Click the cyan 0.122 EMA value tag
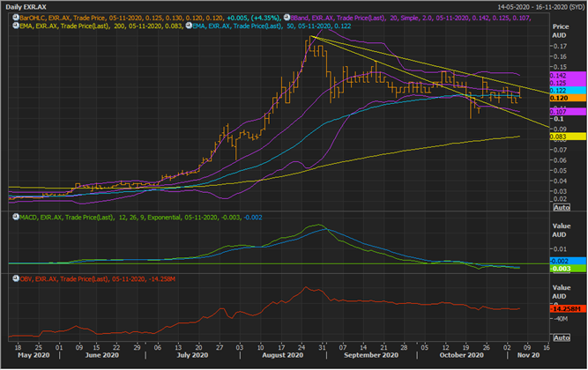The image size is (588, 370). pyautogui.click(x=568, y=91)
